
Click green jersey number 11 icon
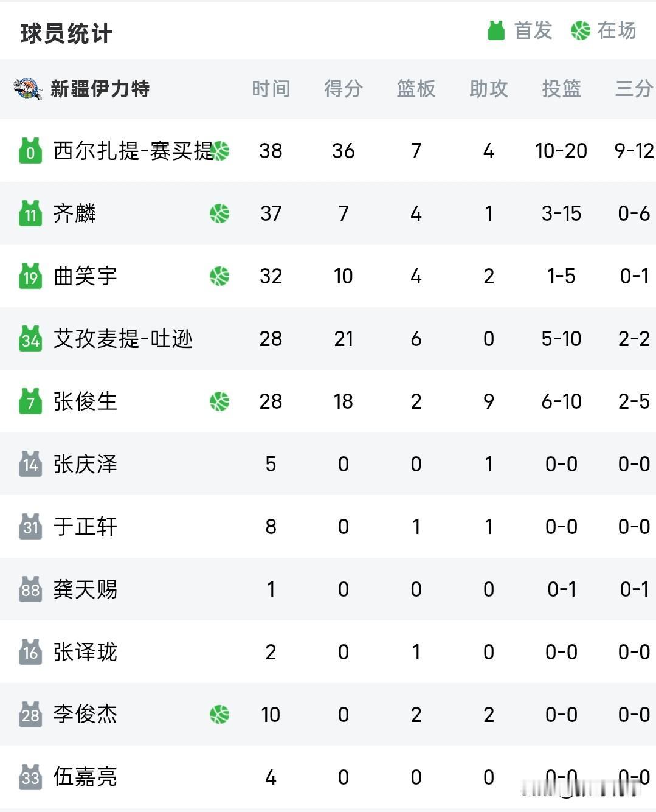pos(30,213)
